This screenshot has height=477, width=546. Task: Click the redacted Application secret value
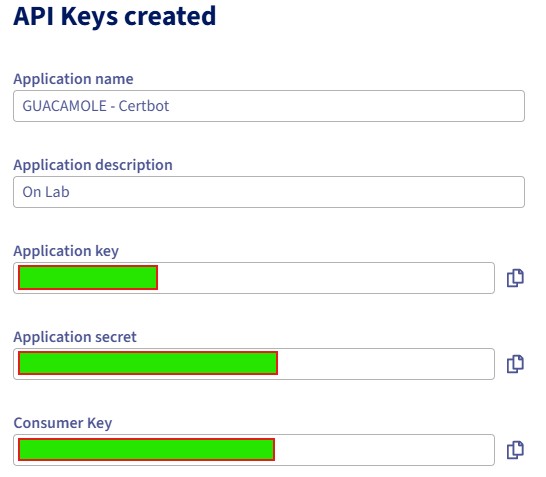[x=148, y=363]
